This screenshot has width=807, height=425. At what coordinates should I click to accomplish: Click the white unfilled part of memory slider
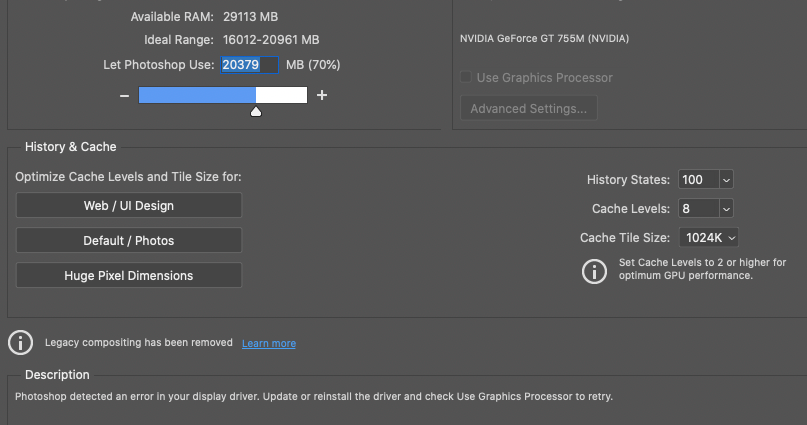(282, 95)
